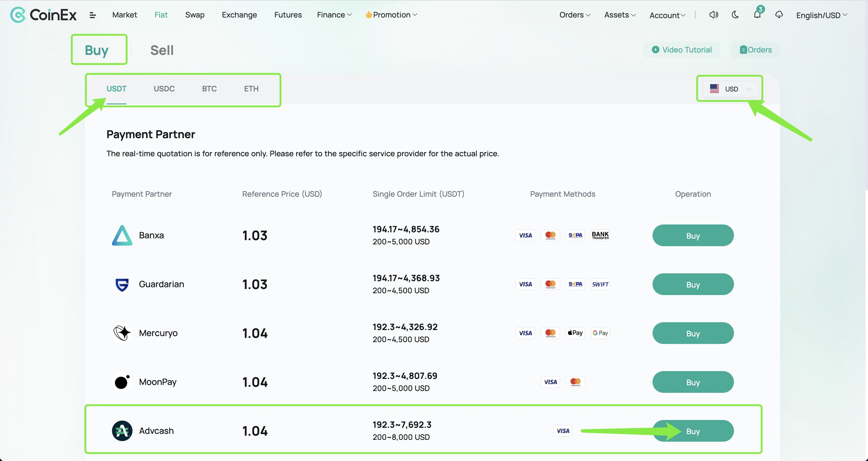
Task: Click the Visa icon in Guardarian row
Action: pyautogui.click(x=525, y=284)
